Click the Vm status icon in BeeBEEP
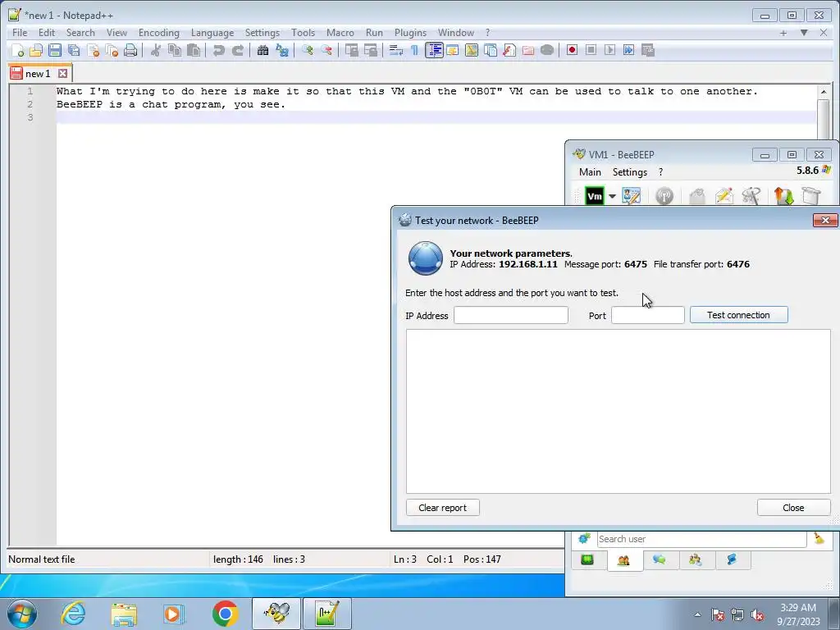 coord(594,196)
